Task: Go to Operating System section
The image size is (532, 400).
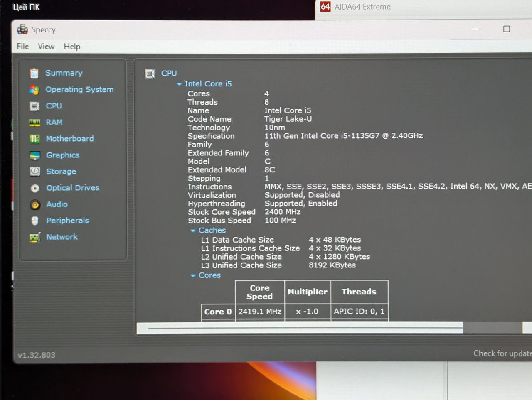Action: (x=79, y=89)
